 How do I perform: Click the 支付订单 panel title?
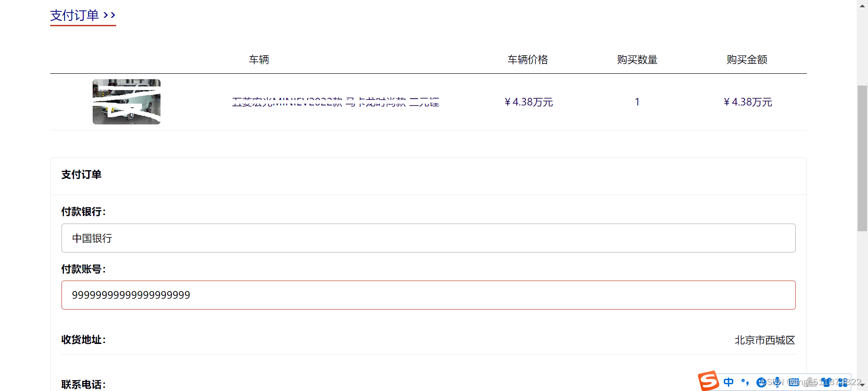(81, 175)
